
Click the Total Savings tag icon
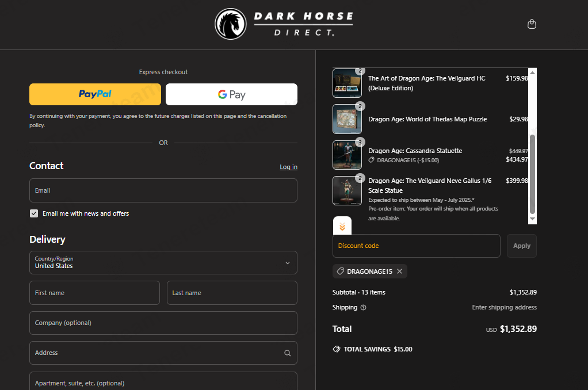point(337,349)
